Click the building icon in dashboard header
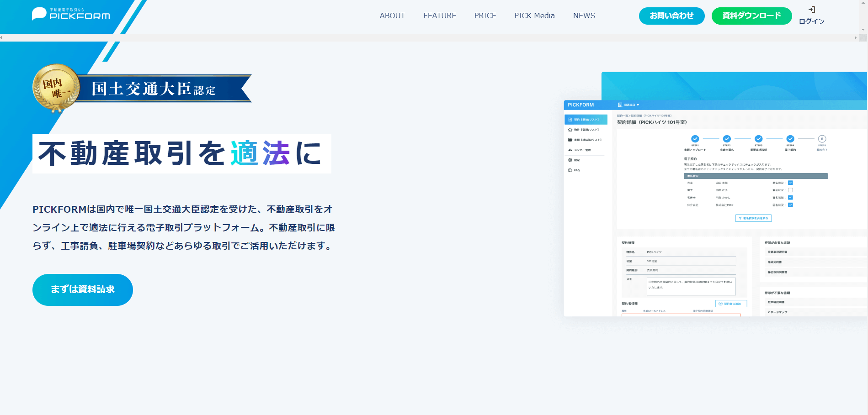Image resolution: width=868 pixels, height=415 pixels. (620, 105)
